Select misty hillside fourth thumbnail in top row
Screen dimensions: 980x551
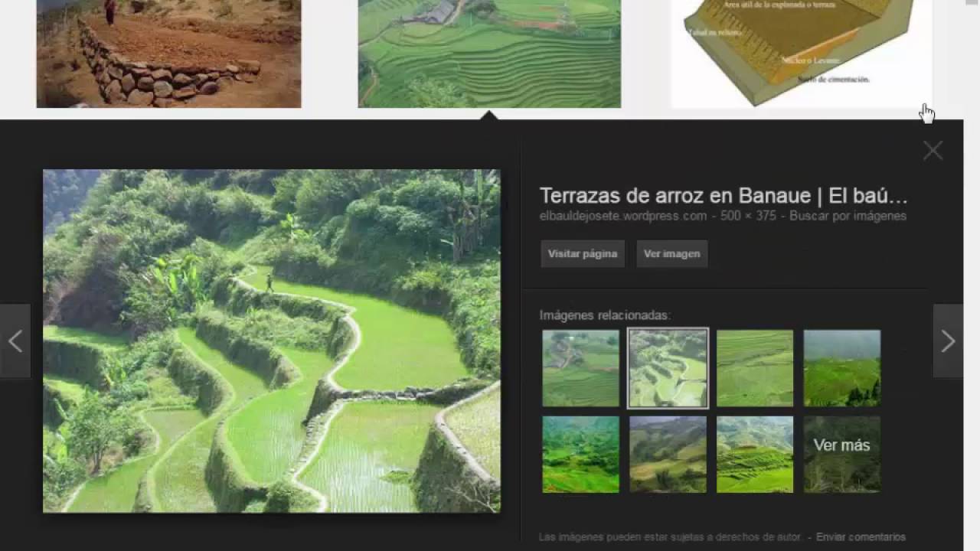coord(842,368)
